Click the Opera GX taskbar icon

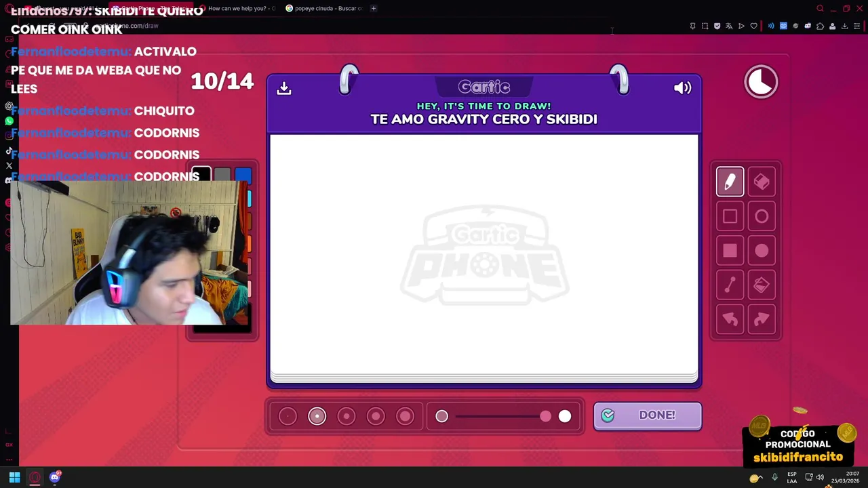[x=35, y=477]
